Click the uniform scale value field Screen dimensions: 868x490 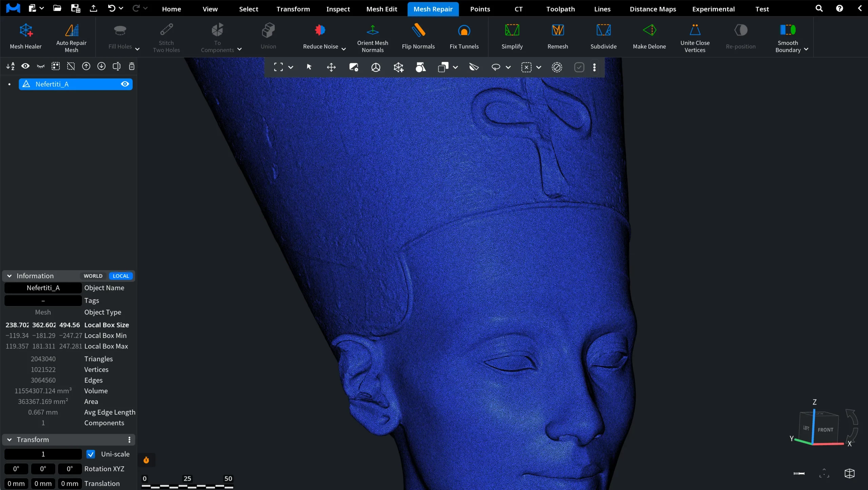pos(43,454)
